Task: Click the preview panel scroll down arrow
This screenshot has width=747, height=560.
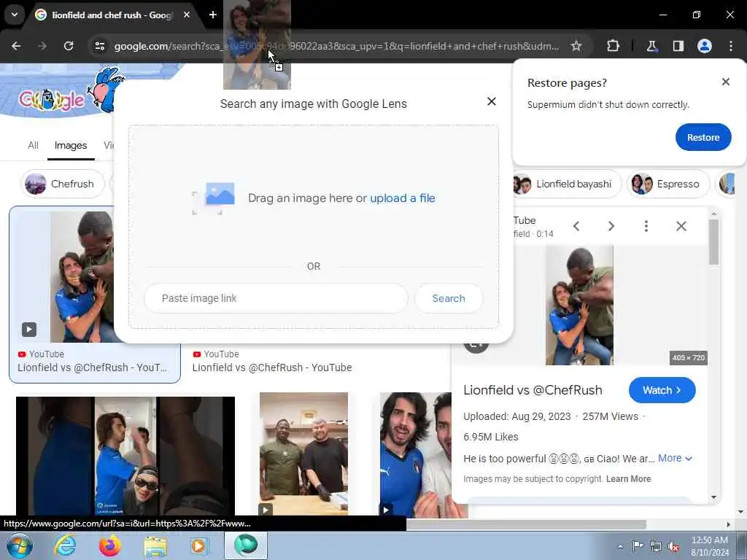Action: pyautogui.click(x=713, y=497)
